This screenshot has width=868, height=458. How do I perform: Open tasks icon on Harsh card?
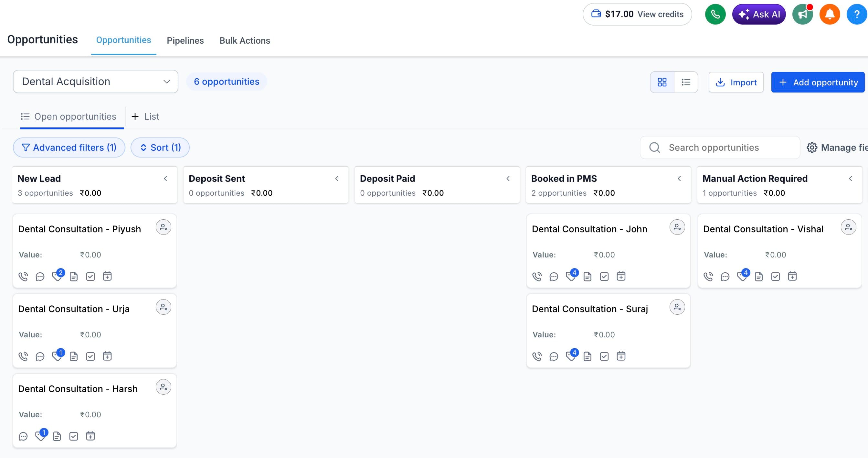(x=74, y=436)
